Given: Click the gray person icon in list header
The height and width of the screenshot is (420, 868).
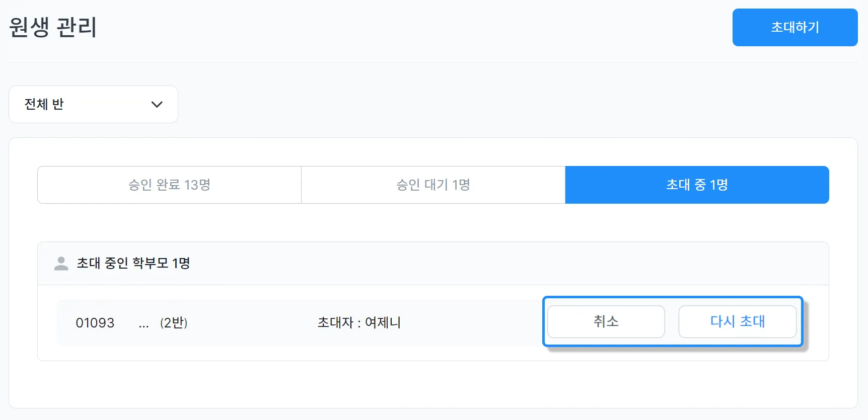Looking at the screenshot, I should pos(61,264).
